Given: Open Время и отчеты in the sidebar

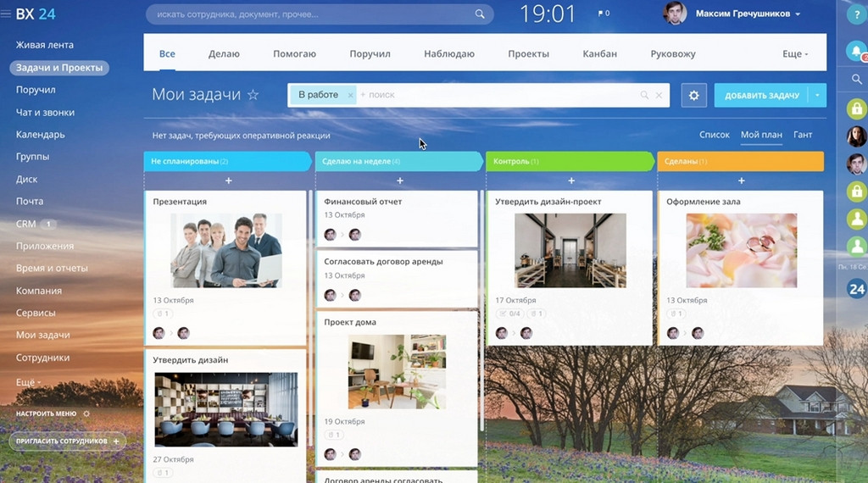Looking at the screenshot, I should pos(52,268).
